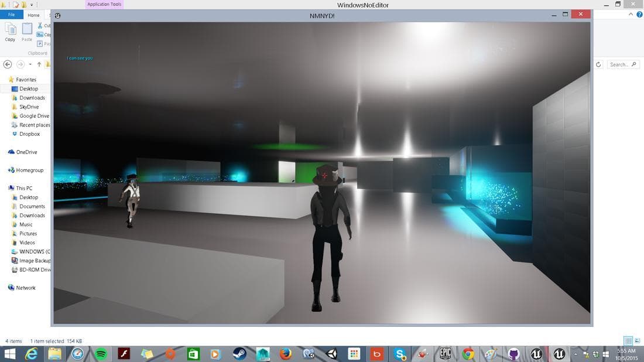Click 'I can see you' text in game

[80, 58]
